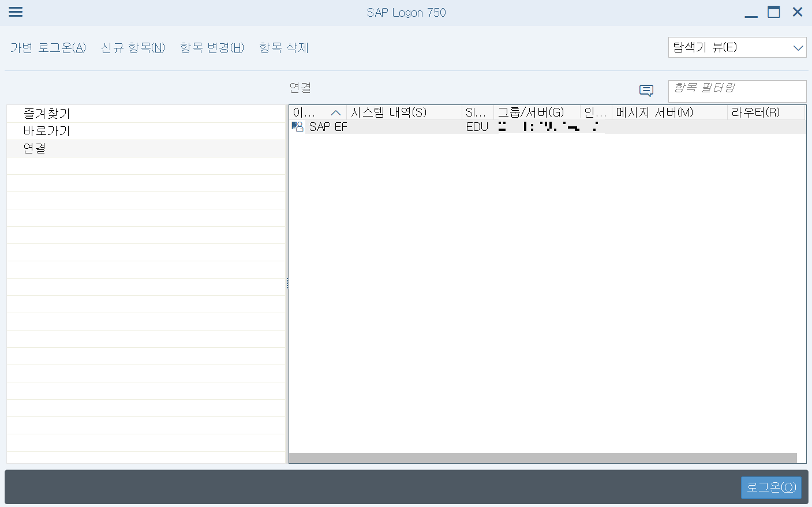Focus the 항목 필터링 filter input field

pos(737,91)
